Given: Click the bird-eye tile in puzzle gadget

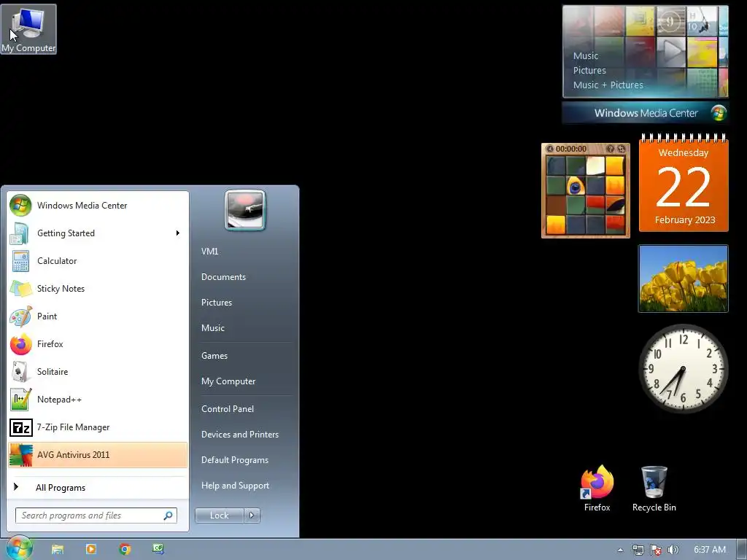Looking at the screenshot, I should tap(576, 186).
